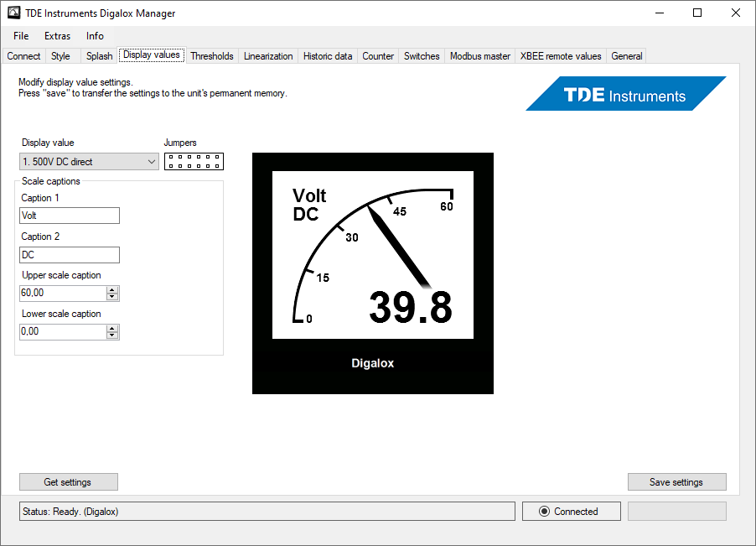Toggle the Connected radio indicator
Image resolution: width=756 pixels, height=546 pixels.
[544, 512]
